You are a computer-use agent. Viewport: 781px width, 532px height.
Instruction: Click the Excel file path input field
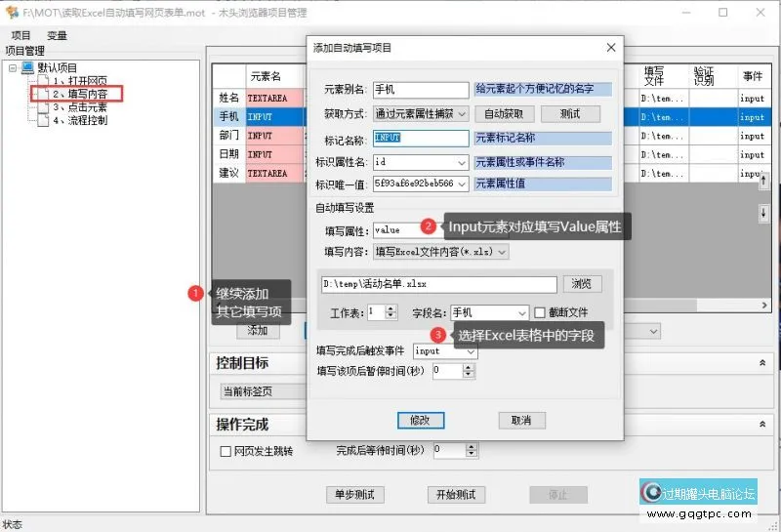(x=438, y=284)
